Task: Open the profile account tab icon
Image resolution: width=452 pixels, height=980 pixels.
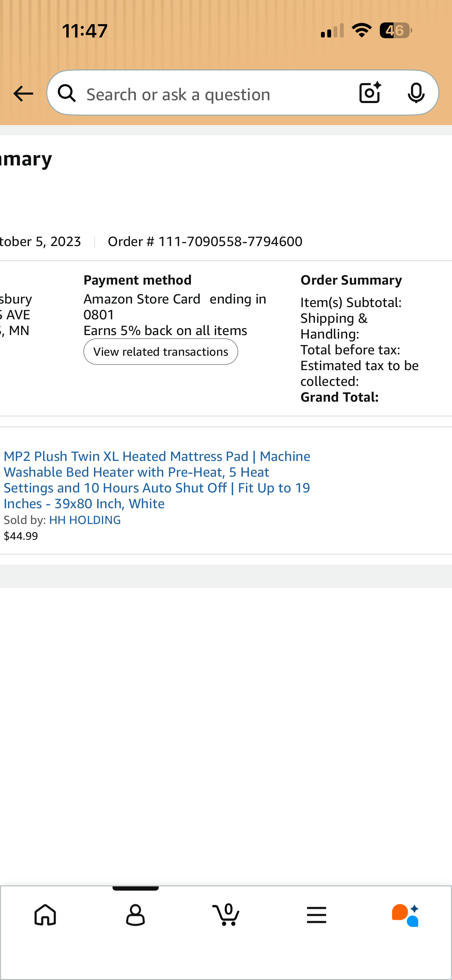Action: (x=136, y=914)
